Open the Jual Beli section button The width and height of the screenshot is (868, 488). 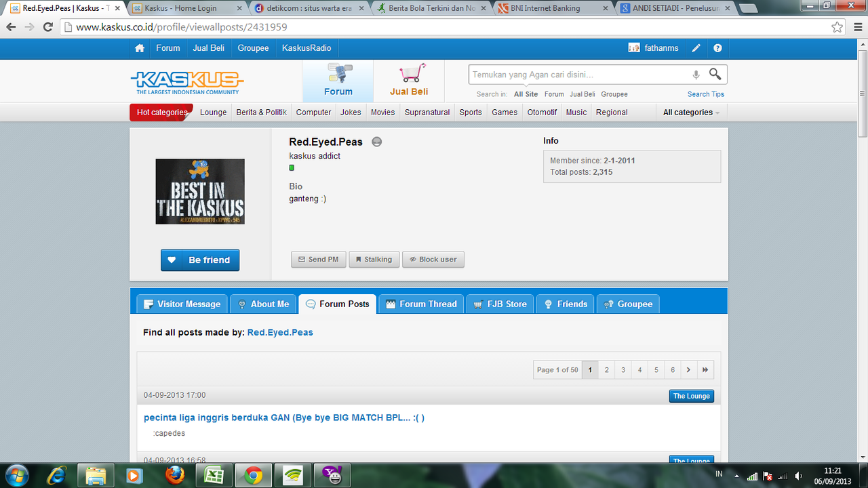coord(409,81)
